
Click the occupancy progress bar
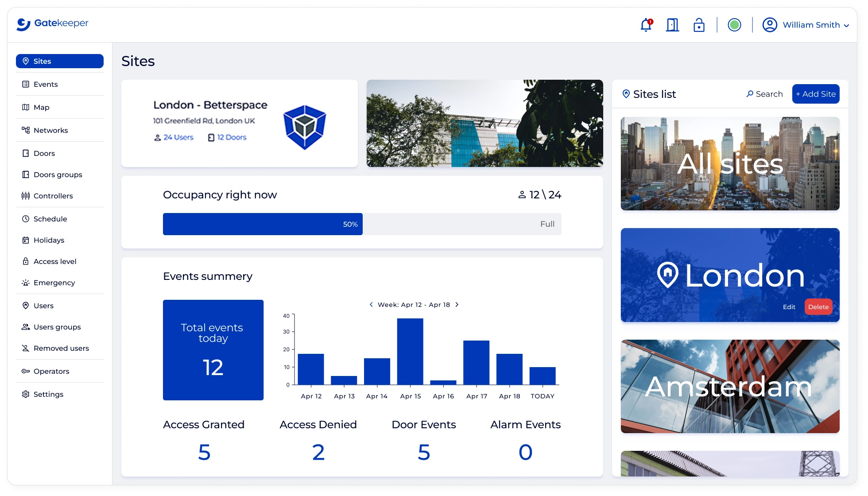pyautogui.click(x=362, y=224)
